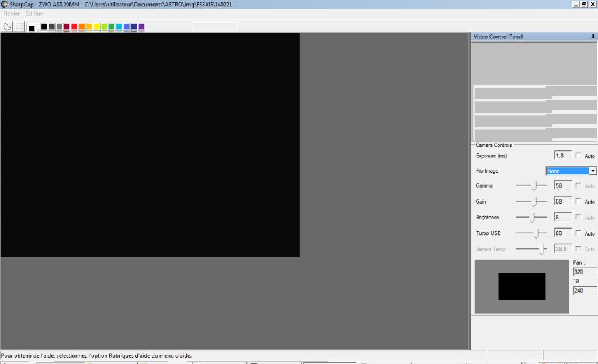Pick the medium gray color swatch
This screenshot has width=598, height=364.
click(59, 27)
